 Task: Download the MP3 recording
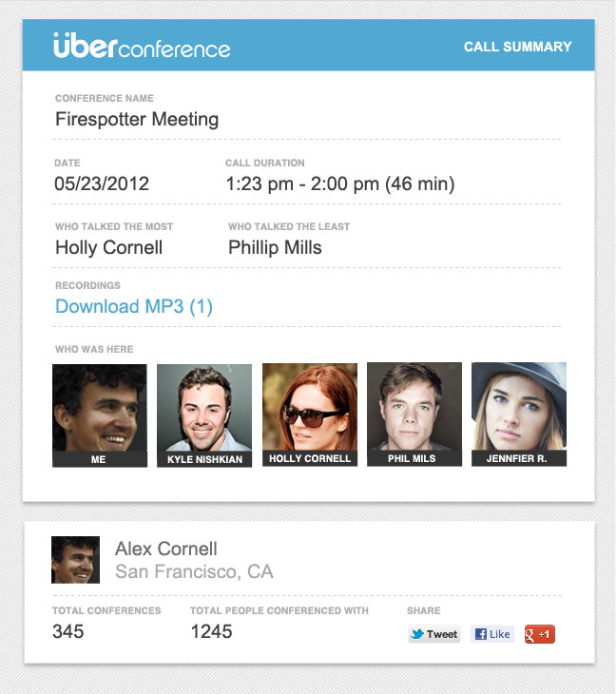134,306
